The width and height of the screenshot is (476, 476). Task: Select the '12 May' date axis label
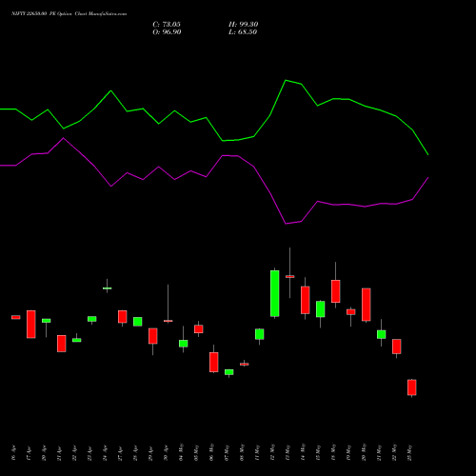(272, 452)
